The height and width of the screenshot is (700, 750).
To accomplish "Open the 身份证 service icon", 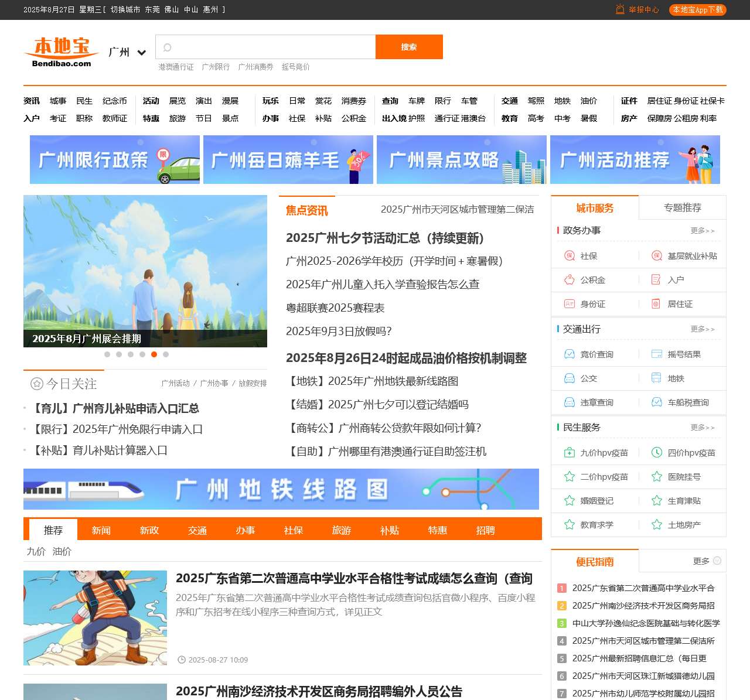I will point(569,304).
